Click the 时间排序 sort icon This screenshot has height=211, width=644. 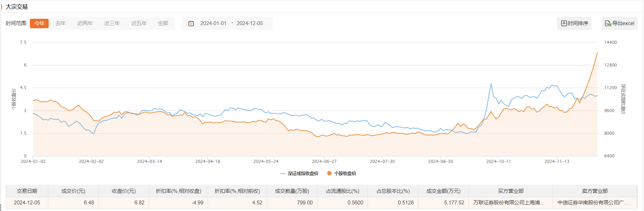[x=564, y=23]
